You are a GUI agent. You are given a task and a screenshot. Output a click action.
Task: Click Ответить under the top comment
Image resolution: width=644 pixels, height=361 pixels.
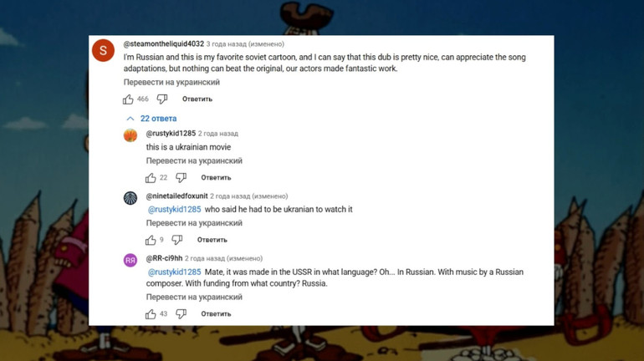point(197,99)
